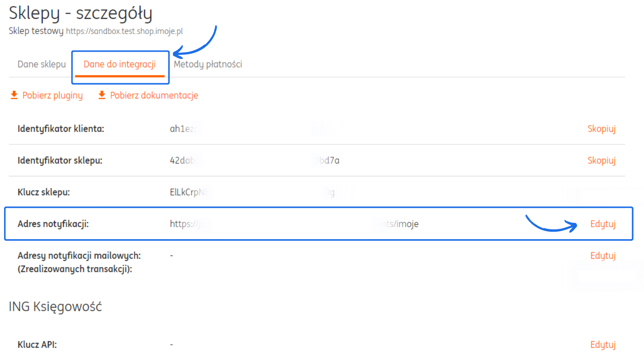Click Edytuj for Adresy notyfikacji mailowych

[x=603, y=255]
